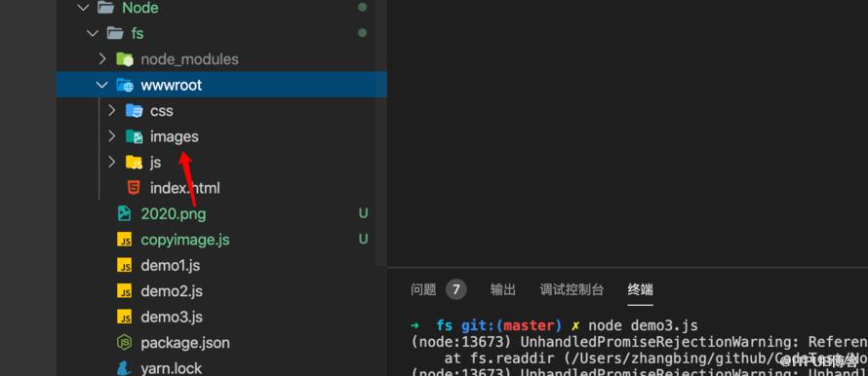Select the fs folder name

click(x=138, y=34)
